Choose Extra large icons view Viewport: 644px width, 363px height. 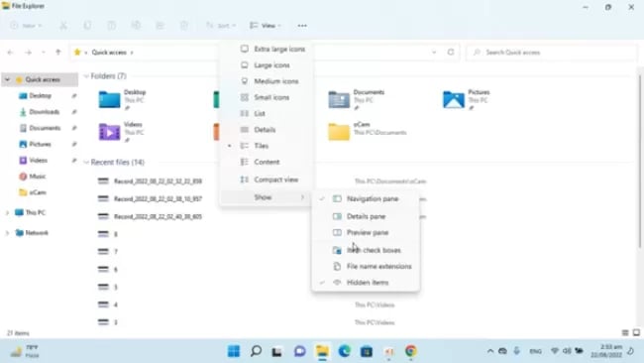[x=266, y=49]
